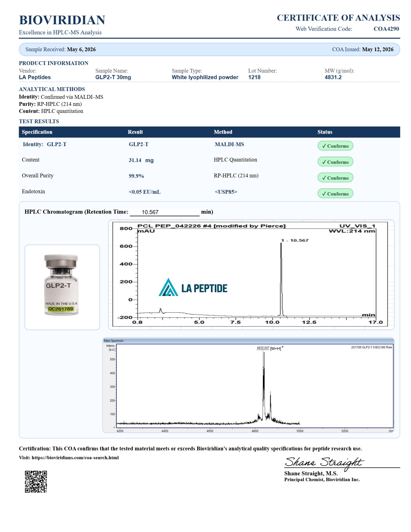Viewport: 411px width, 532px height.
Task: Click the Specification column header
Action: click(37, 132)
